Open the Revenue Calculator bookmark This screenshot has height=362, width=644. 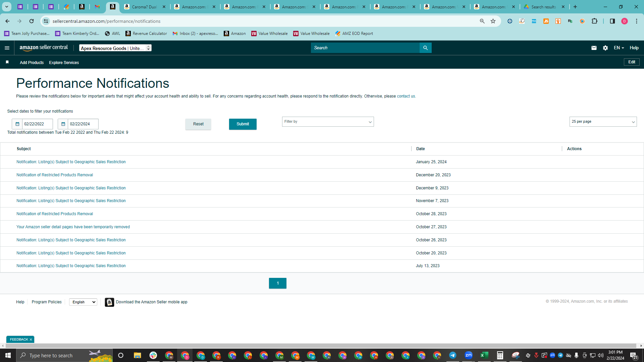pos(146,34)
